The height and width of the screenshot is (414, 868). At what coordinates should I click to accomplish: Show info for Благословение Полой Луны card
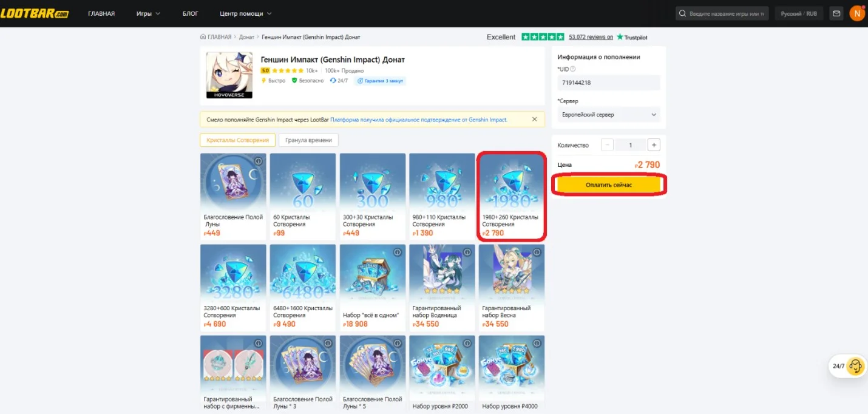tap(258, 161)
